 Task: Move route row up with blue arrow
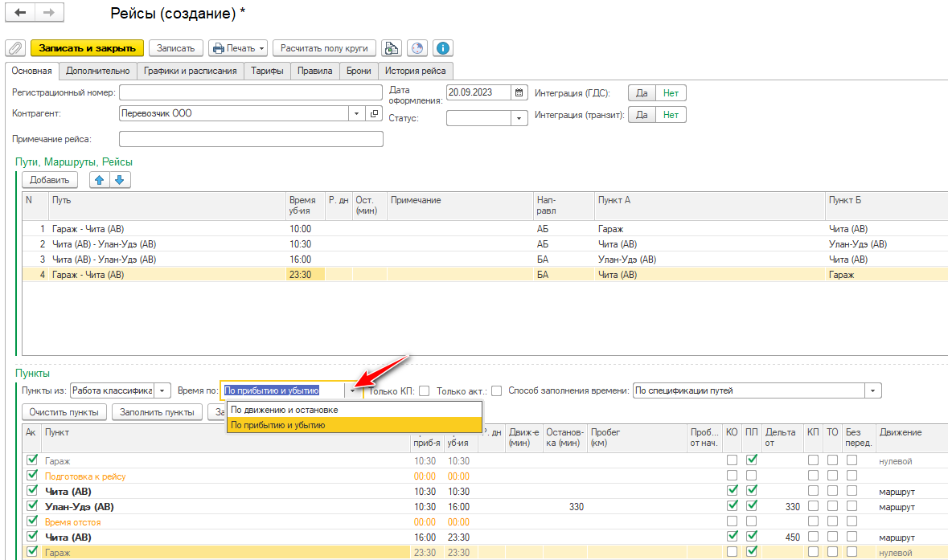pos(100,180)
